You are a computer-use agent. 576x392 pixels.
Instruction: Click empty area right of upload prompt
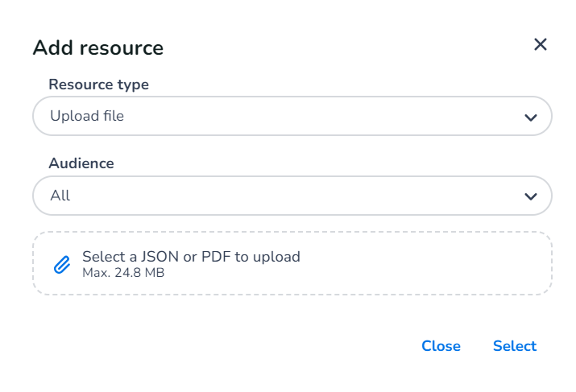[422, 263]
